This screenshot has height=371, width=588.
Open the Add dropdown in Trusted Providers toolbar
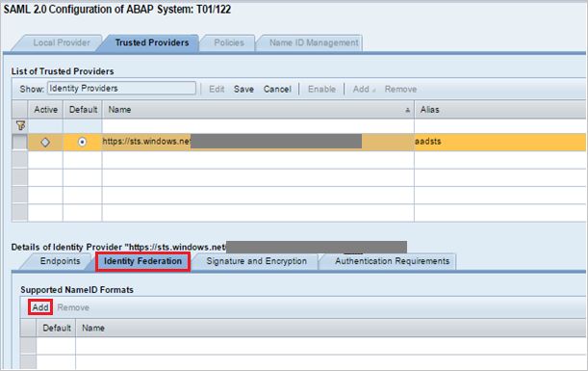tap(364, 90)
